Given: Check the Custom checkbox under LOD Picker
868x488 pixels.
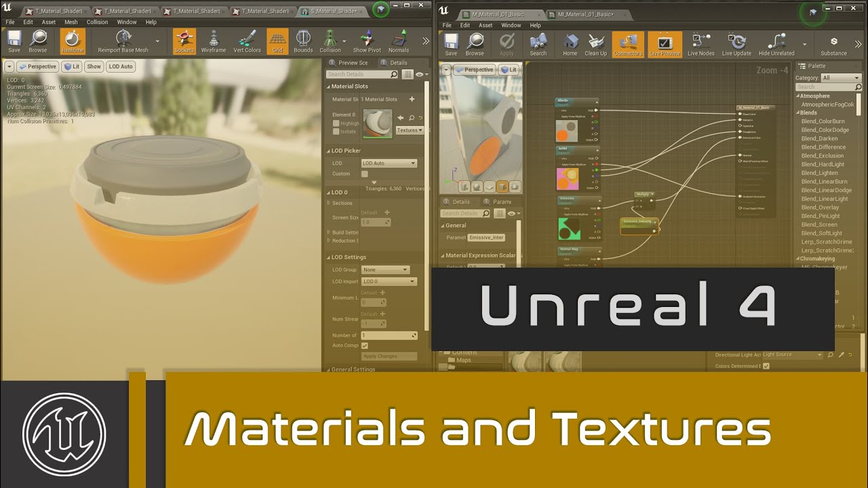Looking at the screenshot, I should coord(364,174).
